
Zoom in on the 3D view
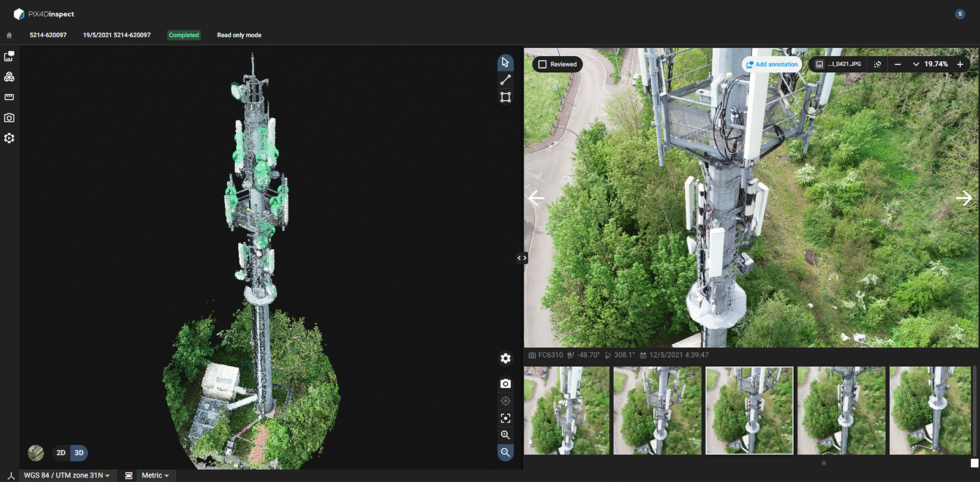point(505,435)
